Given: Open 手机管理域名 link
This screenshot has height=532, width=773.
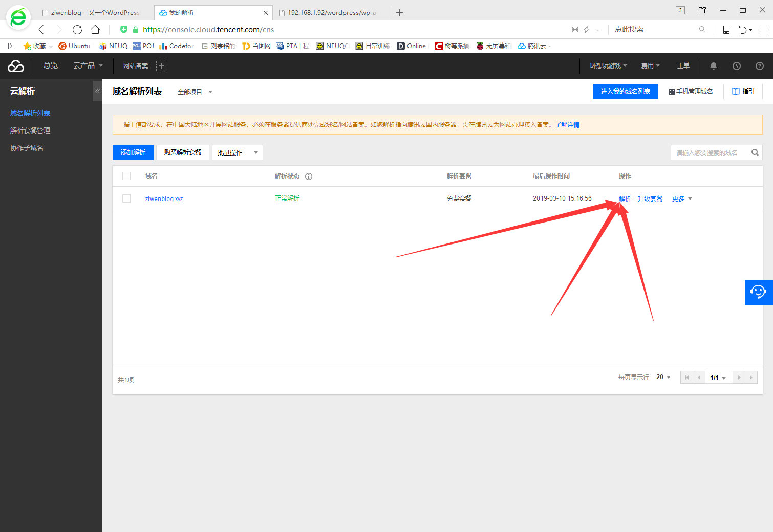Looking at the screenshot, I should click(x=691, y=92).
